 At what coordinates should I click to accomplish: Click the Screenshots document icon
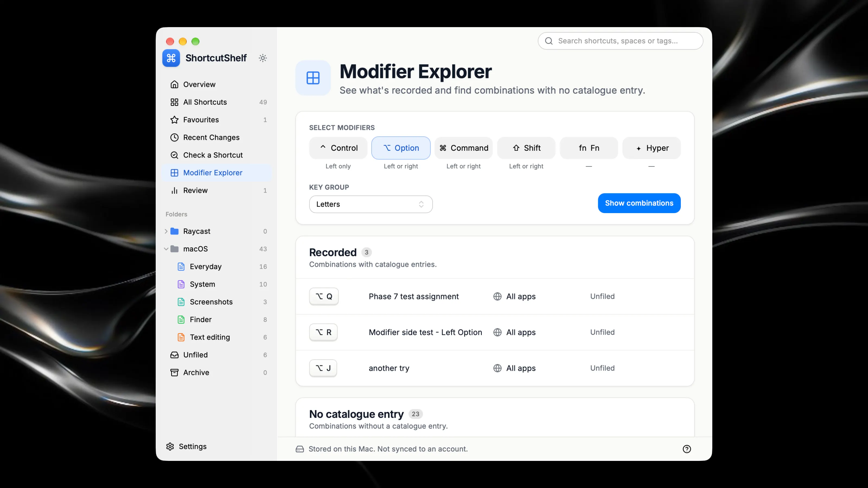(181, 302)
